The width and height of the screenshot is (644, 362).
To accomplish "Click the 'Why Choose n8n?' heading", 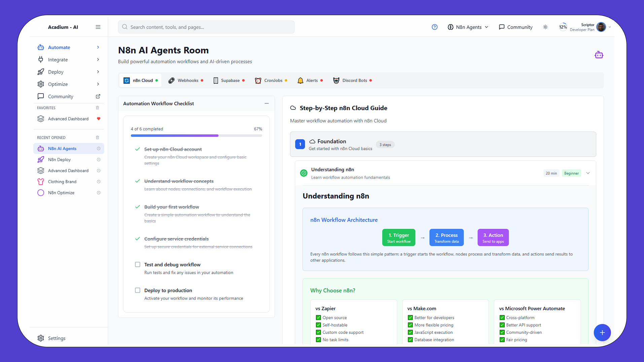I will [x=333, y=290].
